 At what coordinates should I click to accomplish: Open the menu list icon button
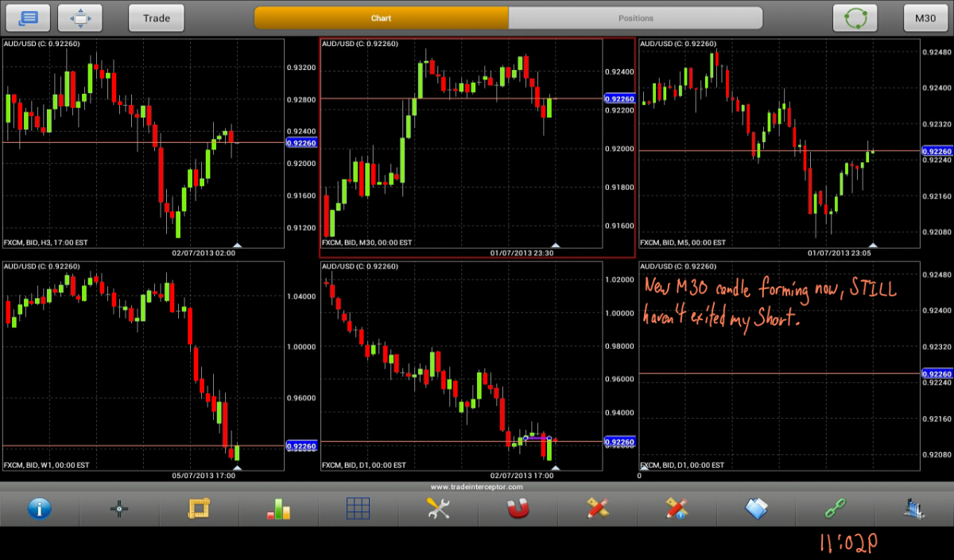(28, 17)
